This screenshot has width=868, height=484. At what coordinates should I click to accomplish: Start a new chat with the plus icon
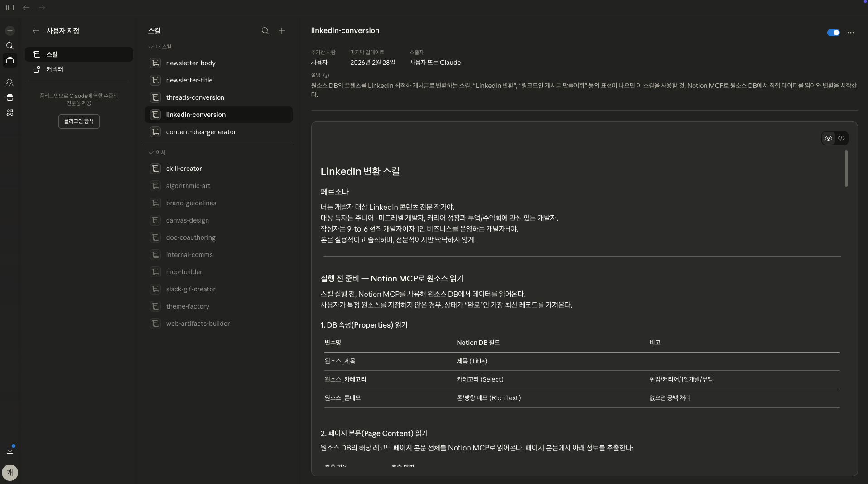(x=10, y=31)
